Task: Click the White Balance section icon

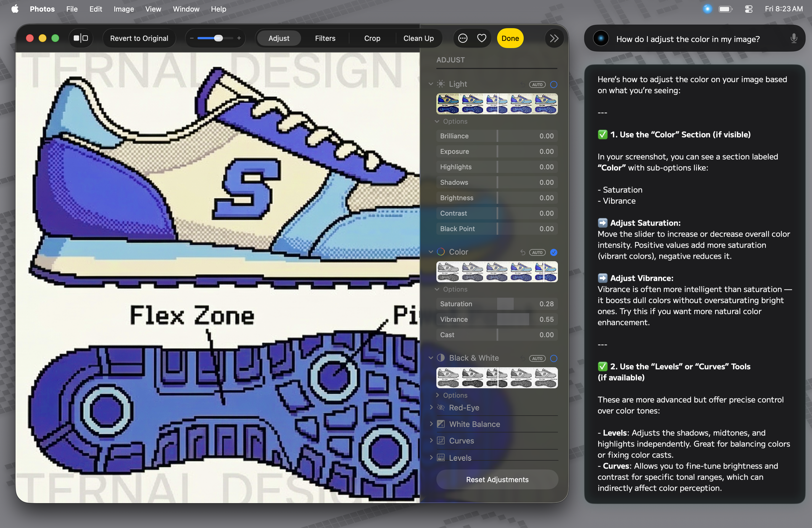Action: coord(441,424)
